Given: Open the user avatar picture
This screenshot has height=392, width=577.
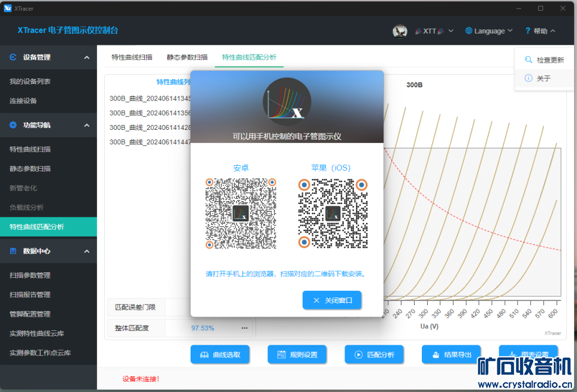Looking at the screenshot, I should tap(400, 31).
